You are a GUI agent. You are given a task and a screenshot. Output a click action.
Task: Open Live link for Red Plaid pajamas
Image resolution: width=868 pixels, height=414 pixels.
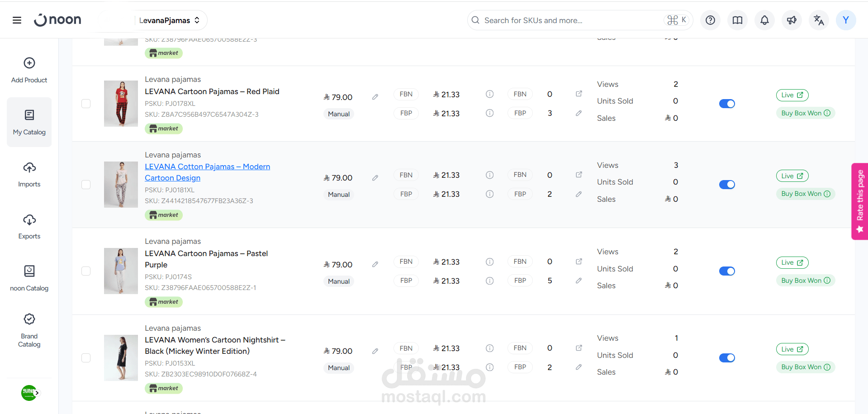pos(792,95)
